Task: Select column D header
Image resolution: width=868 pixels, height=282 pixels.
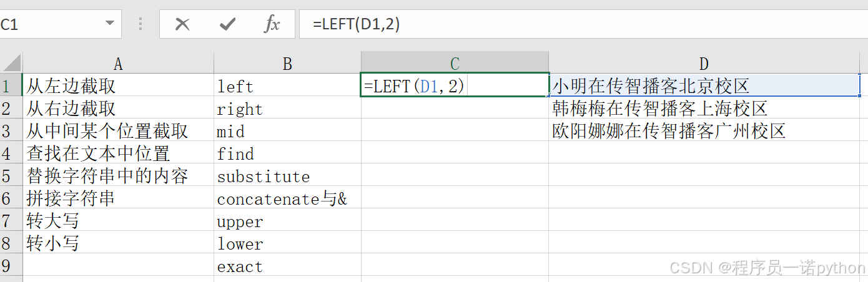Action: (704, 63)
